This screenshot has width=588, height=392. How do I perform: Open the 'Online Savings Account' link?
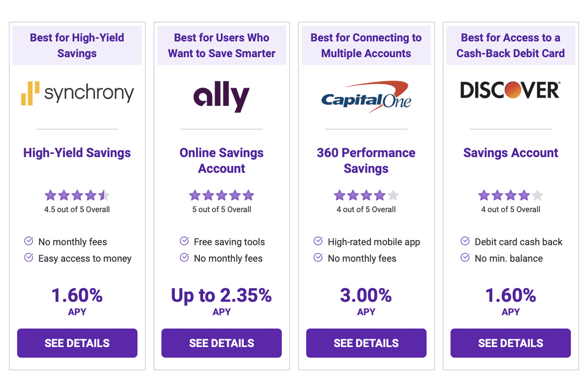(221, 160)
